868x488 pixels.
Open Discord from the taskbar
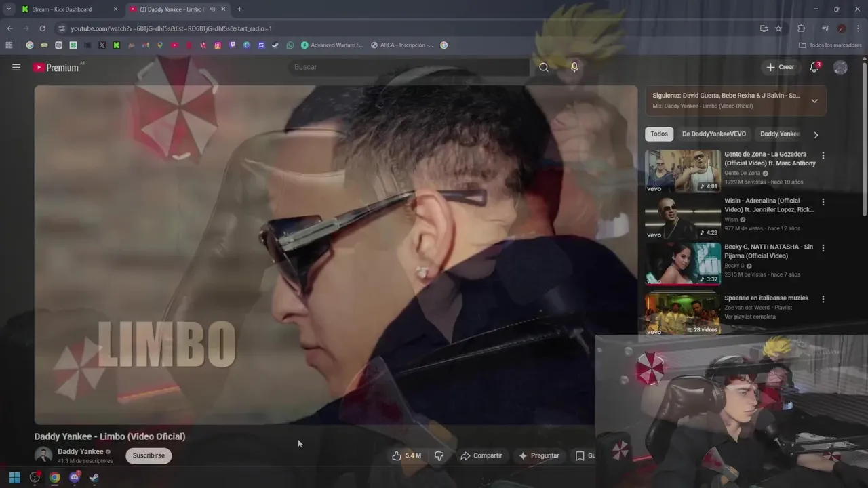[75, 477]
